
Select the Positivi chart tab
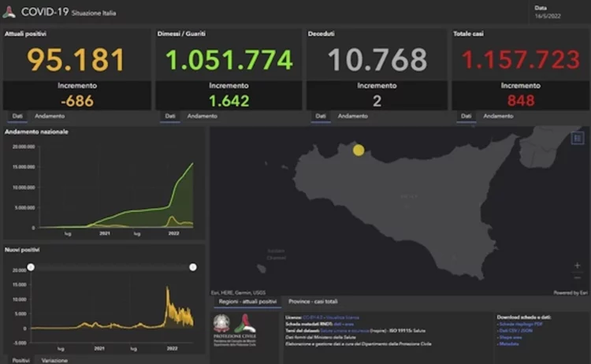pos(21,359)
